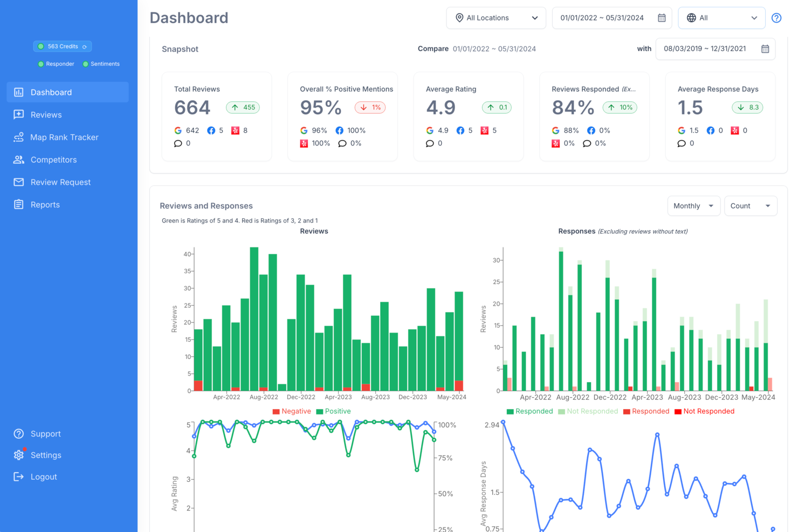The height and width of the screenshot is (532, 798).
Task: Click the Monthly dropdown caret arrow
Action: [711, 206]
